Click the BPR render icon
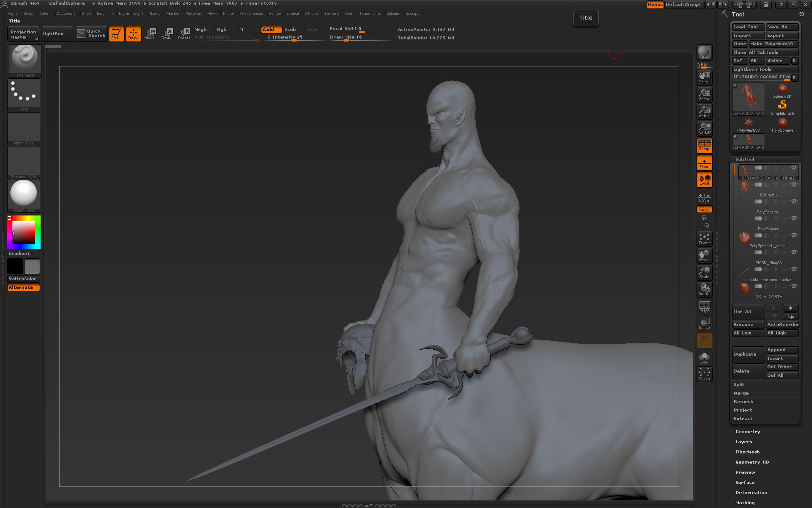 704,52
